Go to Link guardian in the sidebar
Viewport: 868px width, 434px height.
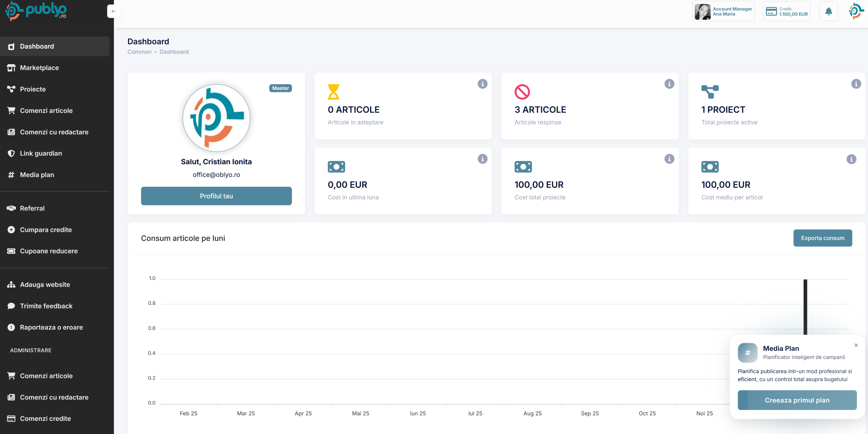click(x=41, y=153)
